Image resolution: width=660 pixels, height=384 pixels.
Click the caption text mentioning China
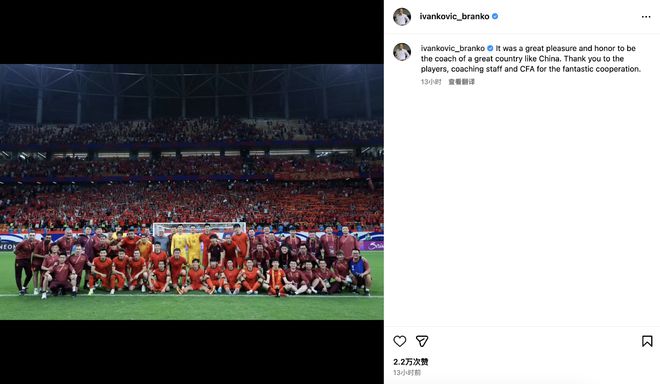pyautogui.click(x=530, y=59)
